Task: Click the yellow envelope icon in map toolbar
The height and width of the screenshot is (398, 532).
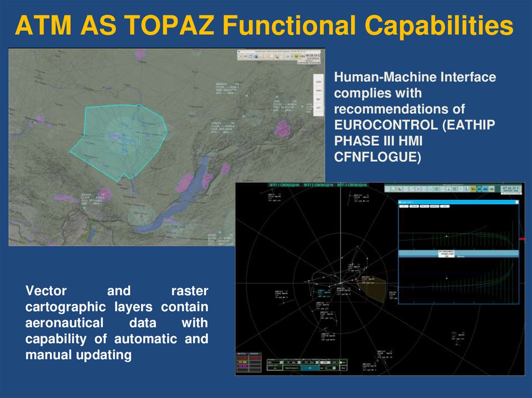Action: pos(266,56)
